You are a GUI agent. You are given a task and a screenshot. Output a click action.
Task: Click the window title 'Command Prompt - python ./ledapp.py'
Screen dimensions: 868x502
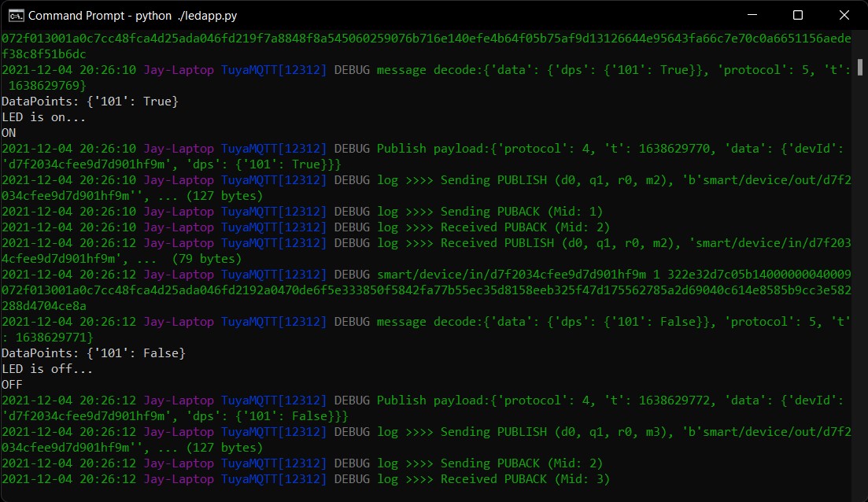point(132,16)
